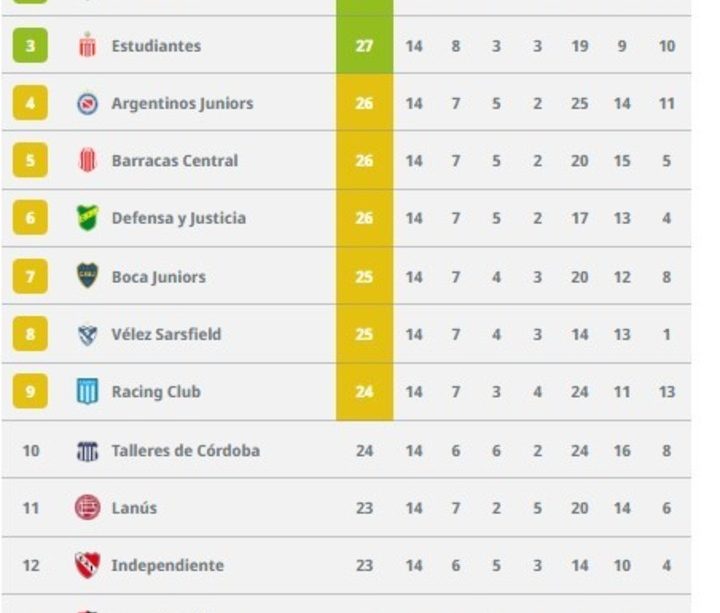This screenshot has height=613, width=720.
Task: Click the Independiente club crest icon
Action: click(x=88, y=565)
